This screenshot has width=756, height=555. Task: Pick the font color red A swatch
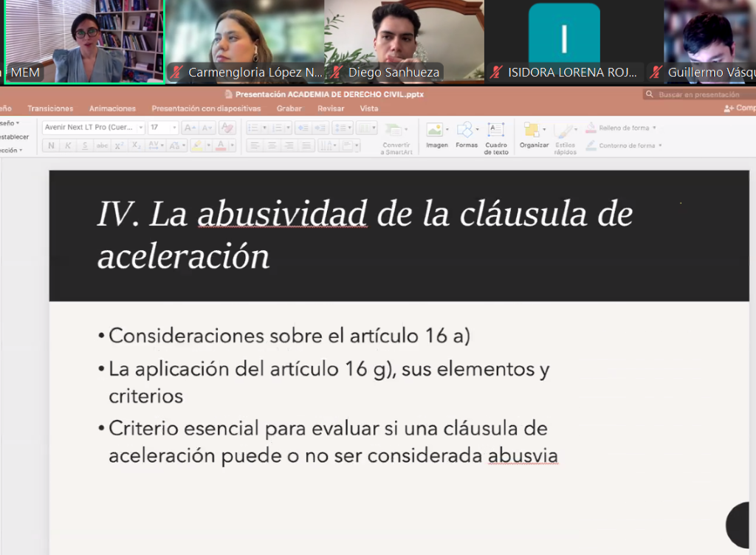(220, 146)
